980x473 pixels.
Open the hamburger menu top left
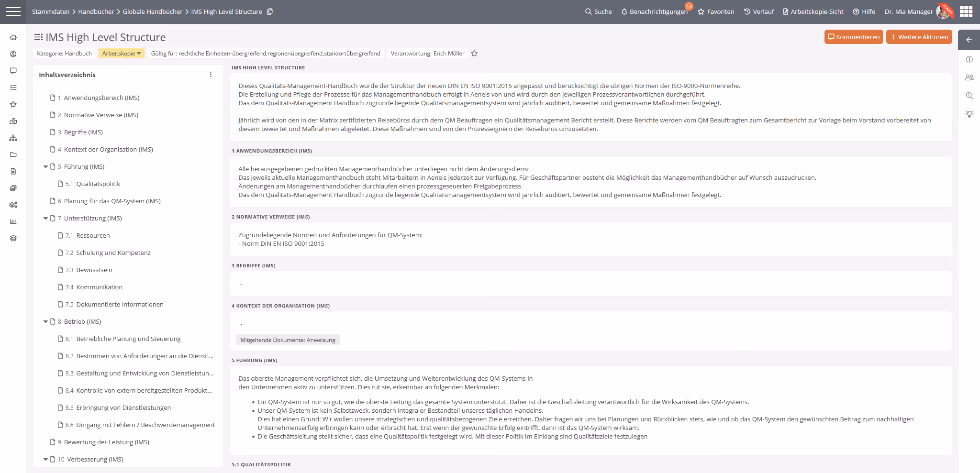[13, 11]
